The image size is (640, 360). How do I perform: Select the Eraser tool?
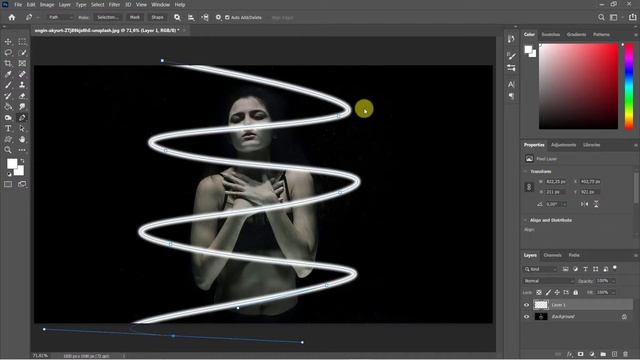[22, 96]
